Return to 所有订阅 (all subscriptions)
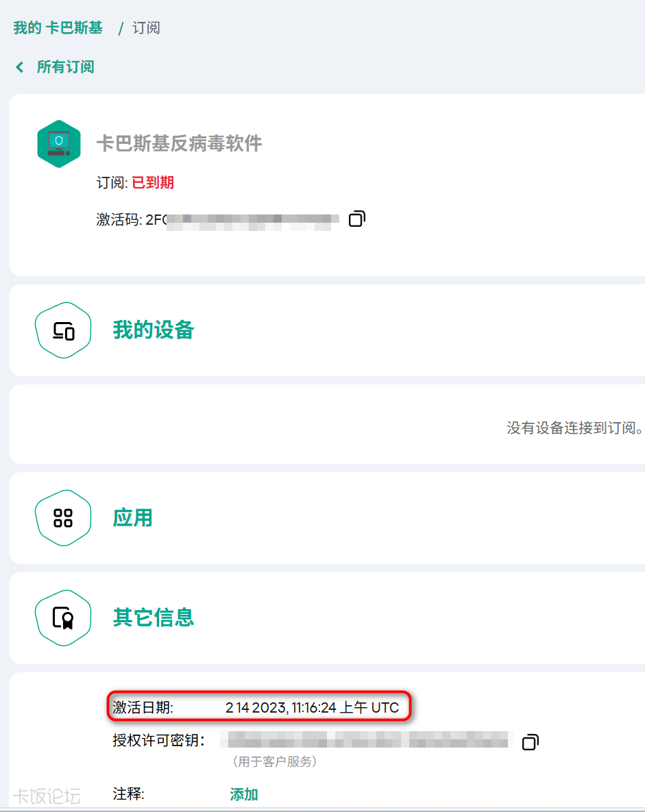 pyautogui.click(x=65, y=67)
